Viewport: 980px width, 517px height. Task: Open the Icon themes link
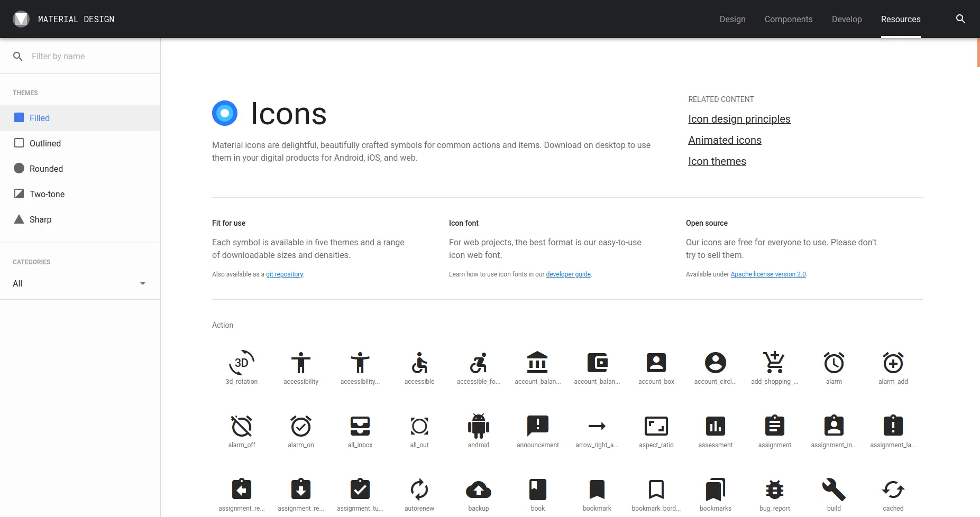[717, 161]
